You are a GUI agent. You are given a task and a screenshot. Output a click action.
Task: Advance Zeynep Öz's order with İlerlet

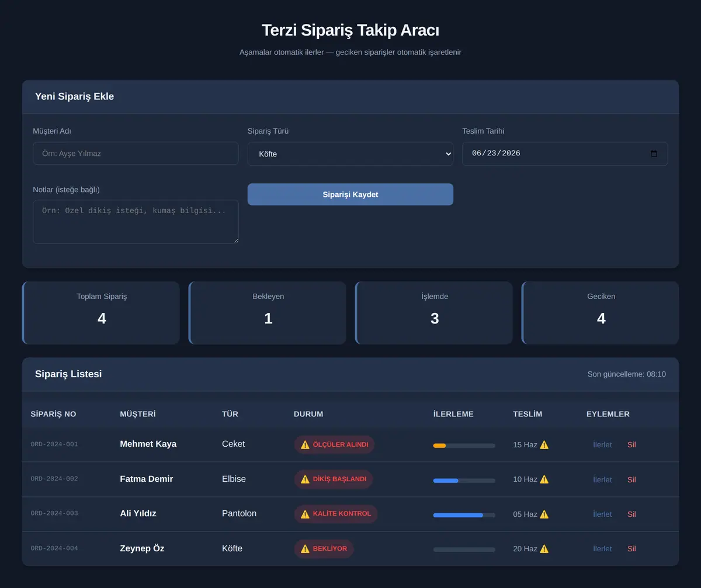pos(602,549)
